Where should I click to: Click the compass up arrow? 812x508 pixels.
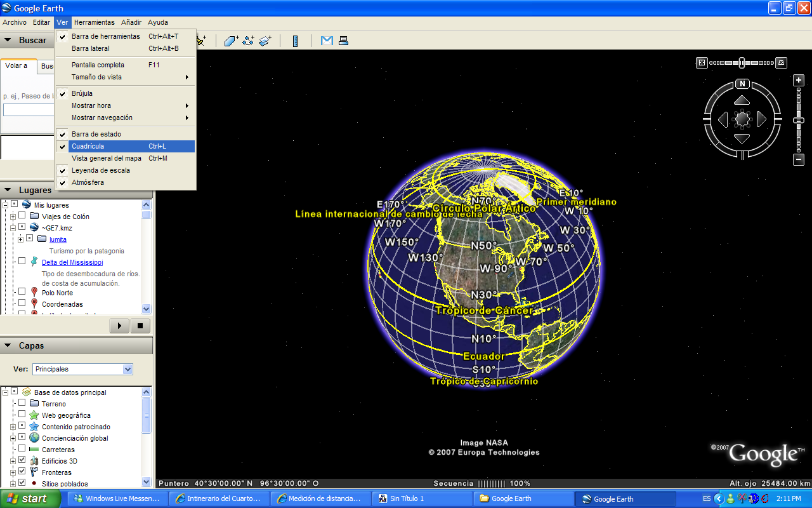click(x=742, y=100)
